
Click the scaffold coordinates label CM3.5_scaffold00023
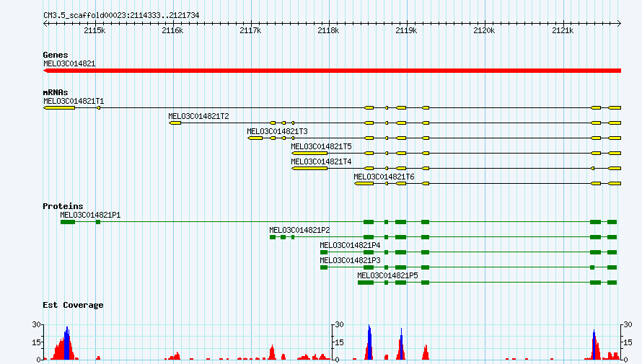tap(121, 16)
